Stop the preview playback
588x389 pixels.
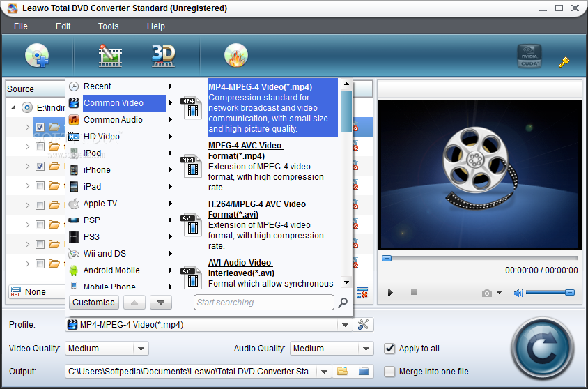[414, 292]
